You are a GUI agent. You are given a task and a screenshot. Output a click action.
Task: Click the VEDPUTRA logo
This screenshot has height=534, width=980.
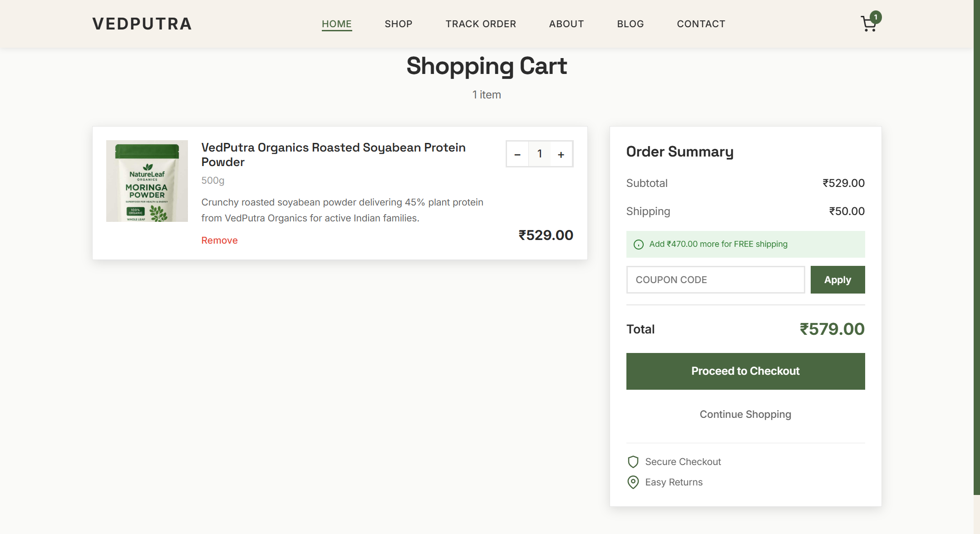(x=142, y=24)
